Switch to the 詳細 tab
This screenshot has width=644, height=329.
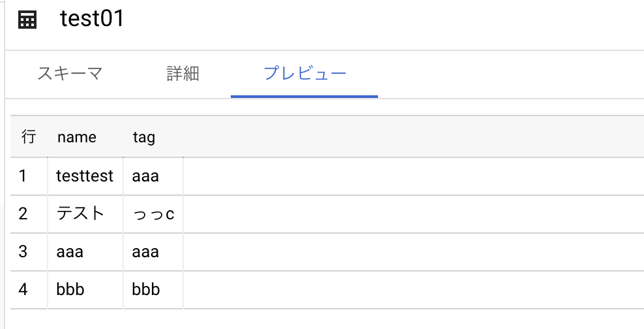183,73
